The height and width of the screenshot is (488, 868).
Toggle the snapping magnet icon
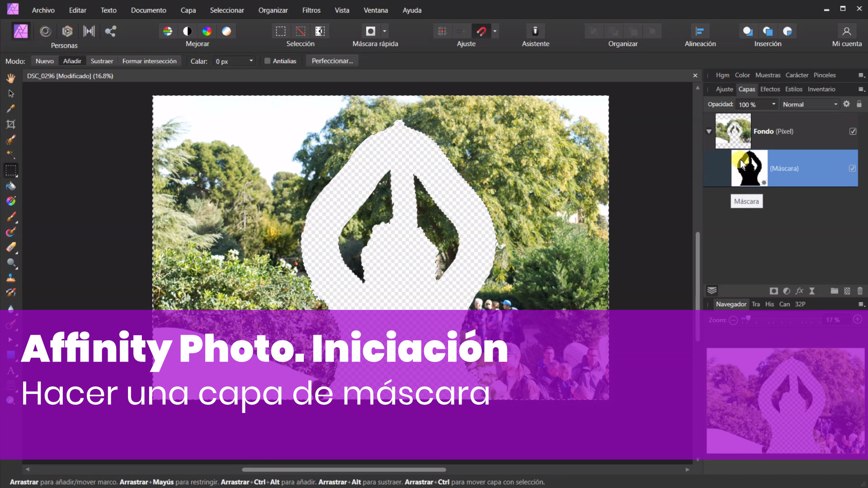point(481,31)
